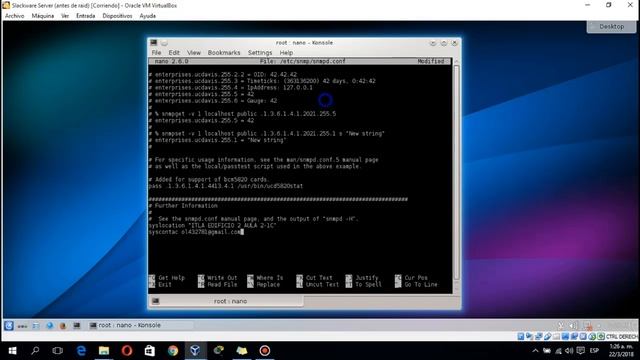Open KDE tray volume speaker icon

(573, 325)
